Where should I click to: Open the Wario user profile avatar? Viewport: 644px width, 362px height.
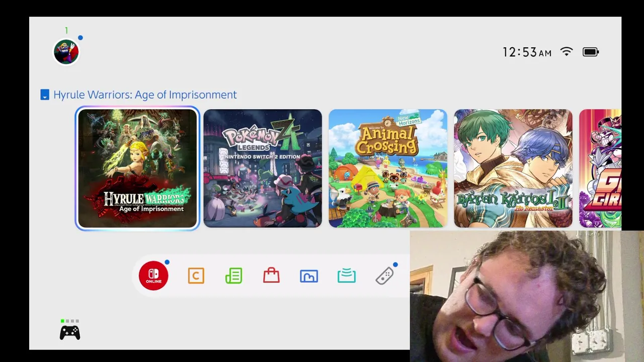click(x=66, y=52)
